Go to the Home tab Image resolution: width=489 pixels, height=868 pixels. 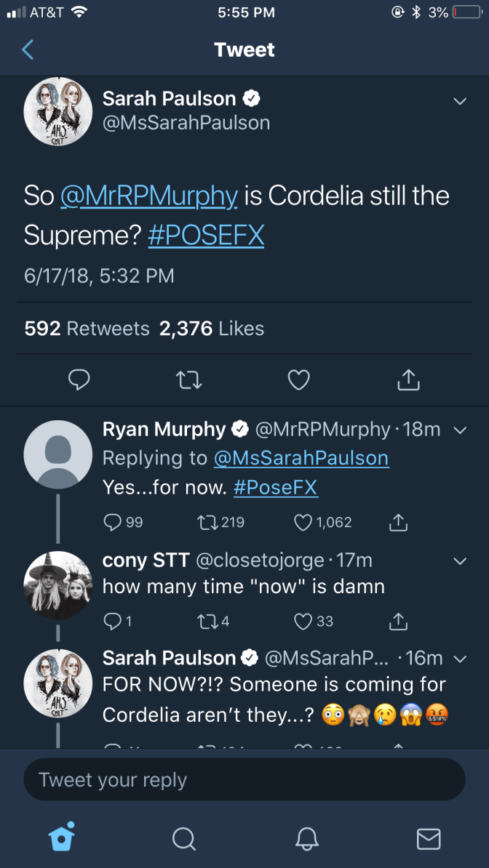pyautogui.click(x=61, y=838)
